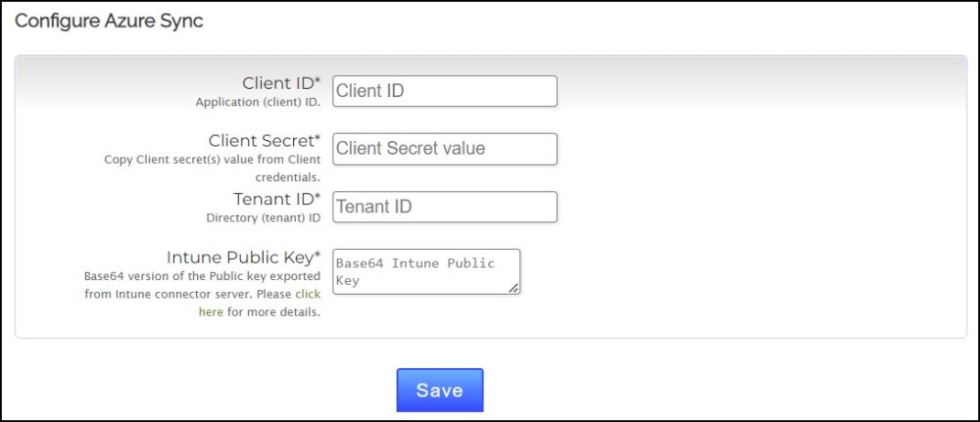
Task: Focus the Client Secret value field
Action: [x=445, y=149]
